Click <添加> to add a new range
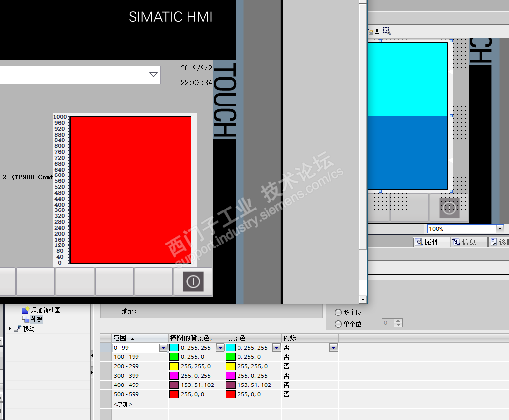 click(x=123, y=404)
